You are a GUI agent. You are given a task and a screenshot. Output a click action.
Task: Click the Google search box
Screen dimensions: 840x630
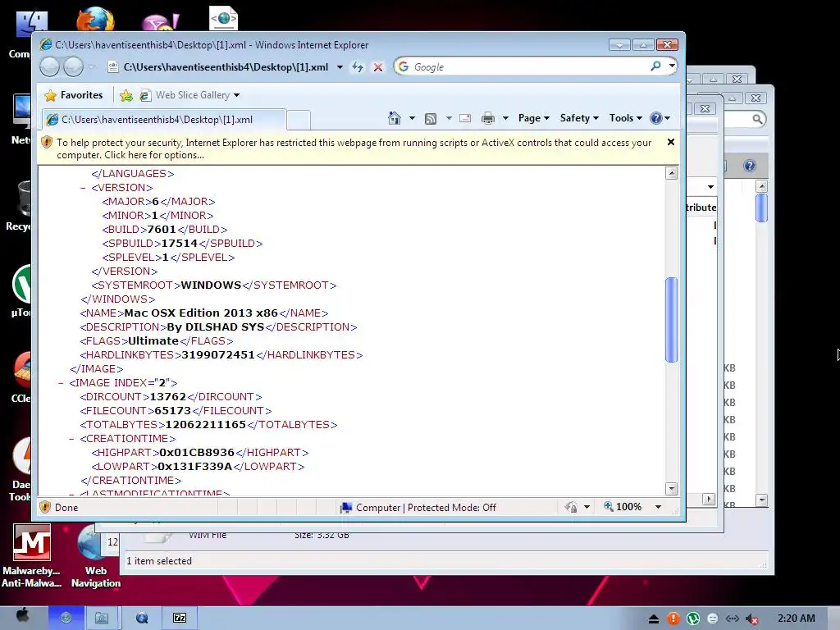coord(519,67)
